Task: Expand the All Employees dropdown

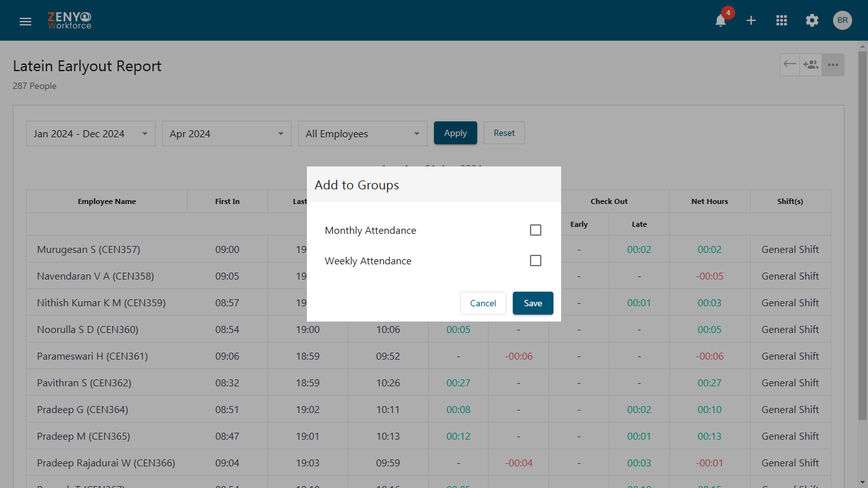Action: tap(363, 133)
